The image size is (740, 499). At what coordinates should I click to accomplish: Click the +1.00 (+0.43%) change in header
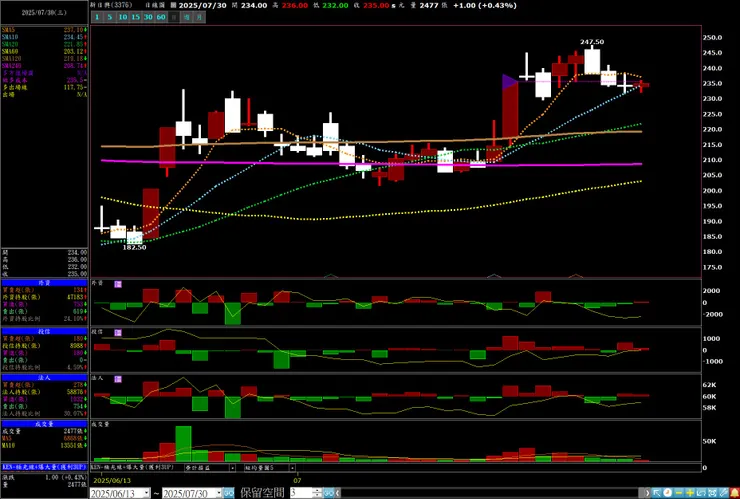485,6
